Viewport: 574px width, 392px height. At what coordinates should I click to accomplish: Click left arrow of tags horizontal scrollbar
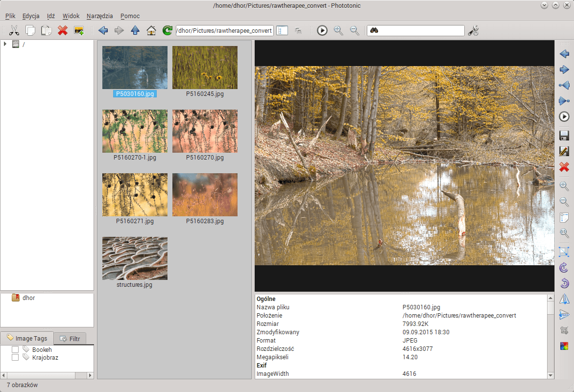(x=3, y=375)
